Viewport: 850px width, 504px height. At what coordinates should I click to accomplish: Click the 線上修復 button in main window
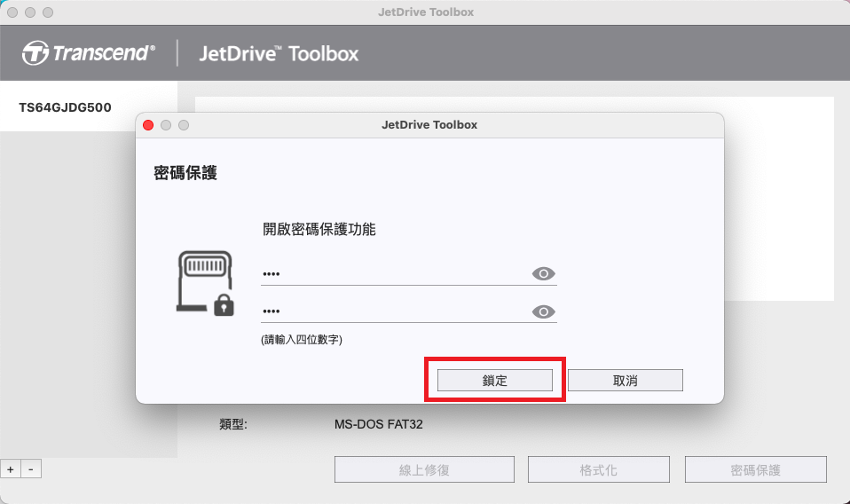424,470
